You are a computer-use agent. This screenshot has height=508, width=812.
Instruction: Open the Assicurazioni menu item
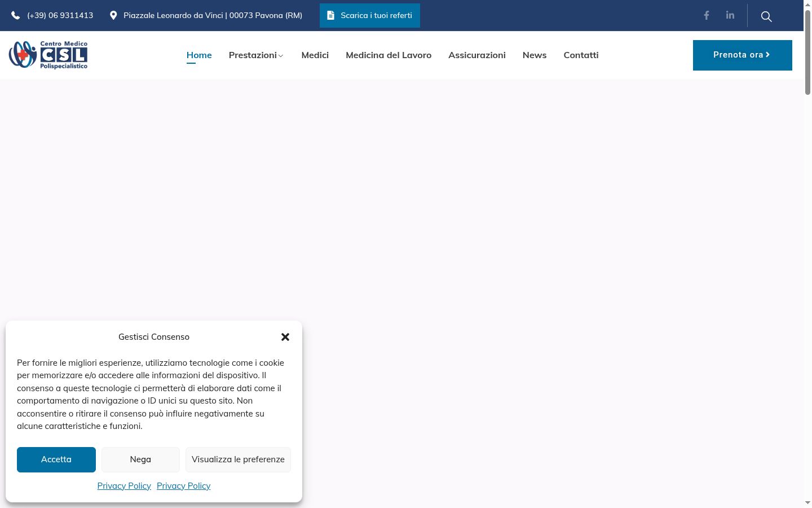coord(477,55)
